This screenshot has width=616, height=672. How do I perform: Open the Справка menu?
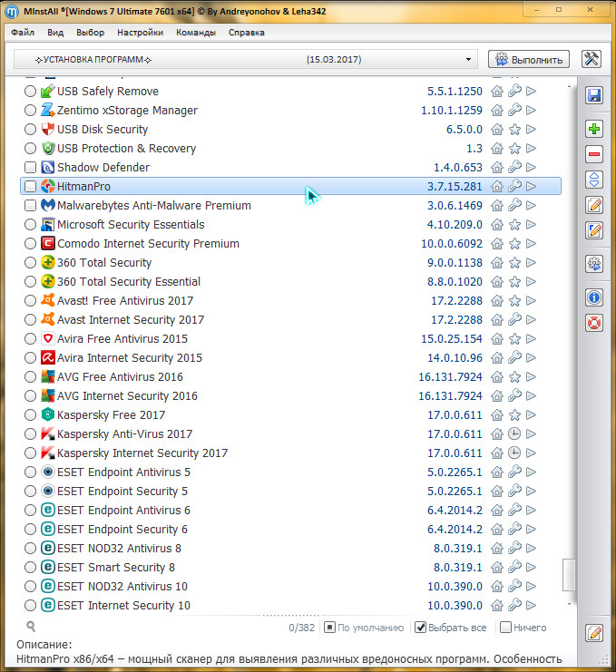(246, 32)
